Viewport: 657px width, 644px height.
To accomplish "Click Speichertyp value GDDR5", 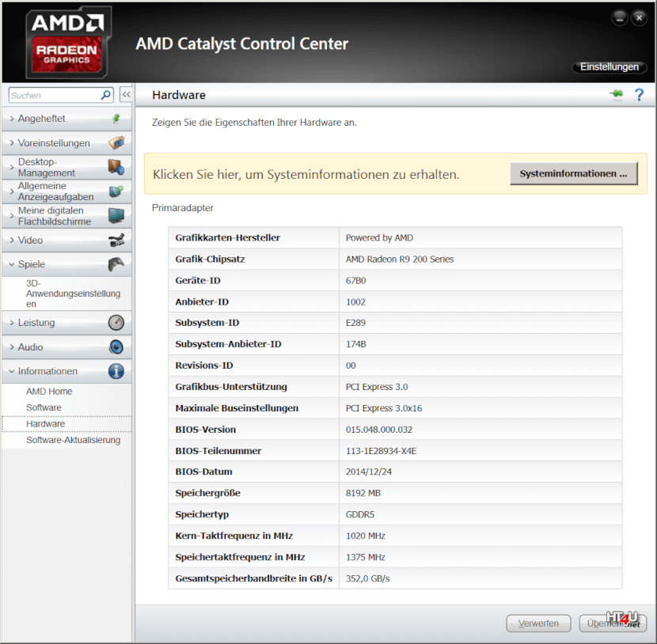I will tap(360, 514).
